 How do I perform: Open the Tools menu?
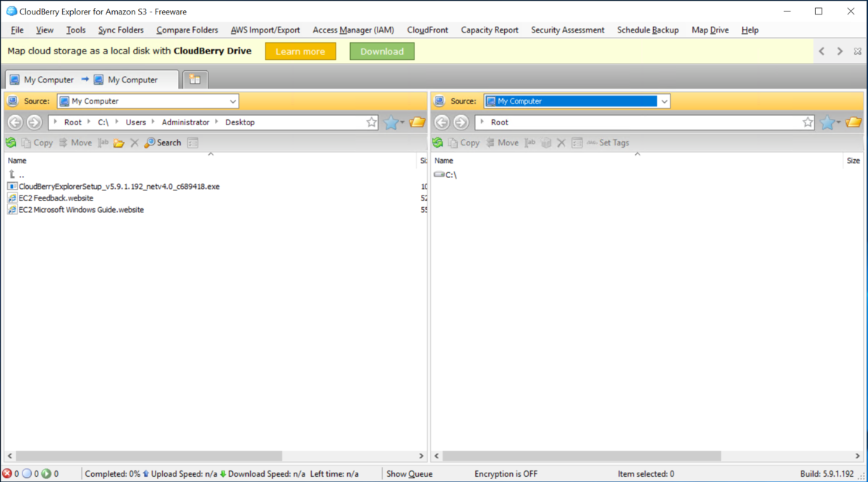76,30
